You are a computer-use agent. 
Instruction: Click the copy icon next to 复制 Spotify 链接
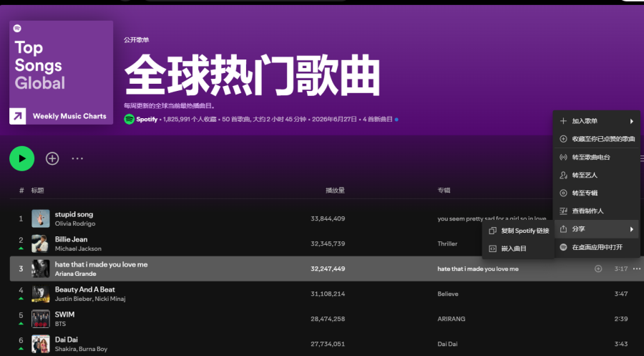[492, 231]
